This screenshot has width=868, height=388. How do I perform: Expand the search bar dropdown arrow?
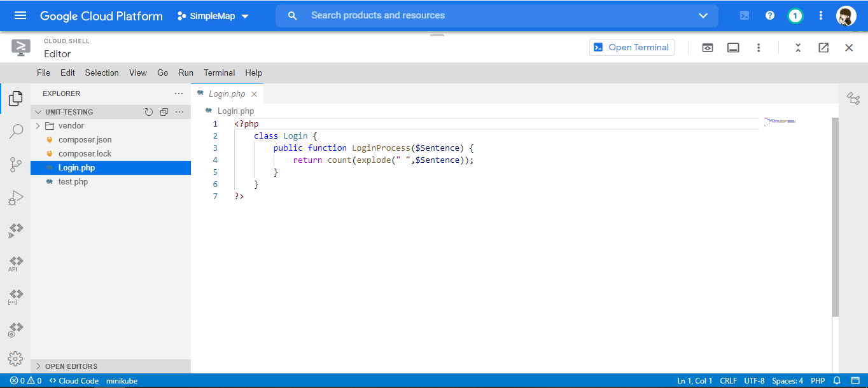coord(703,16)
